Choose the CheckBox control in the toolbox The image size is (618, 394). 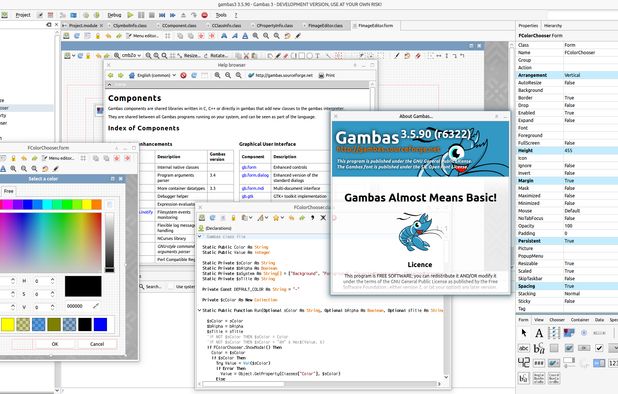[599, 348]
